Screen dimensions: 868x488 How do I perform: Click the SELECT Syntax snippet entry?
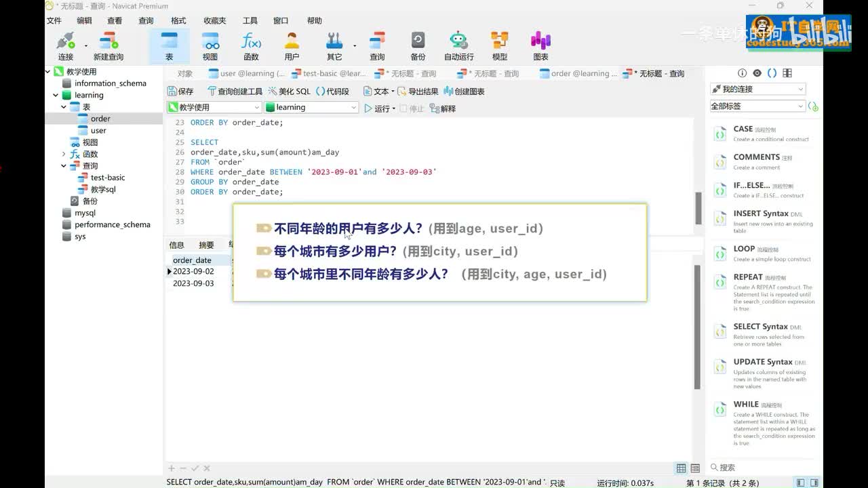point(765,335)
